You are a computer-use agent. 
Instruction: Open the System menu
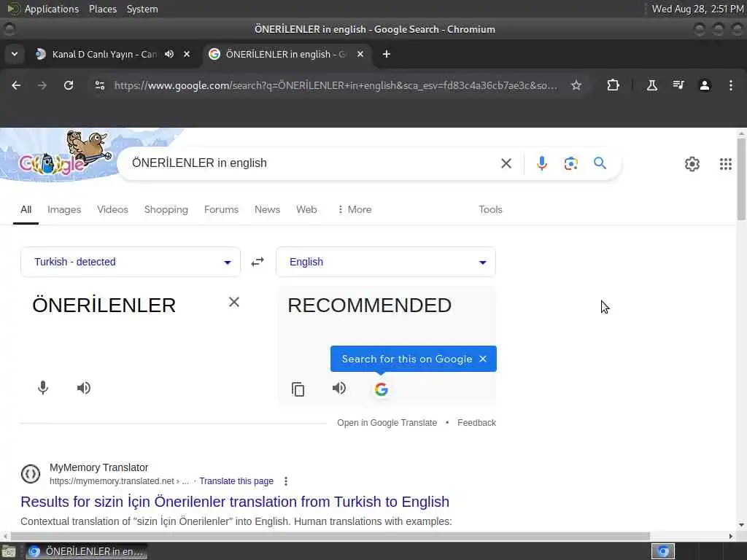pos(142,9)
